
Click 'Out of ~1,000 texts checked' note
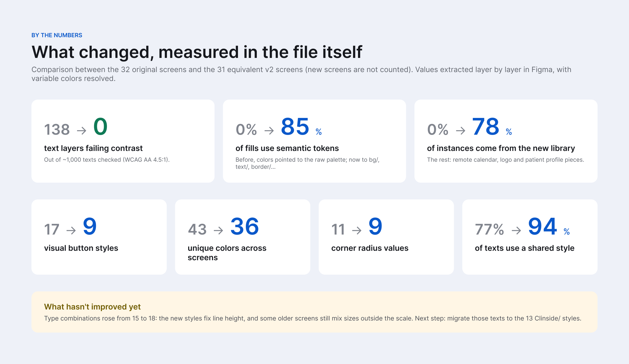[107, 160]
